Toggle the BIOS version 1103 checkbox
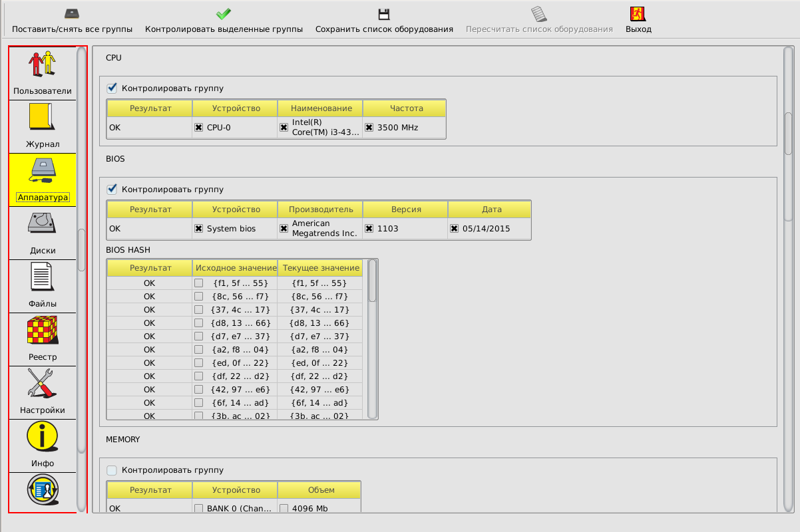The height and width of the screenshot is (532, 800). (369, 228)
